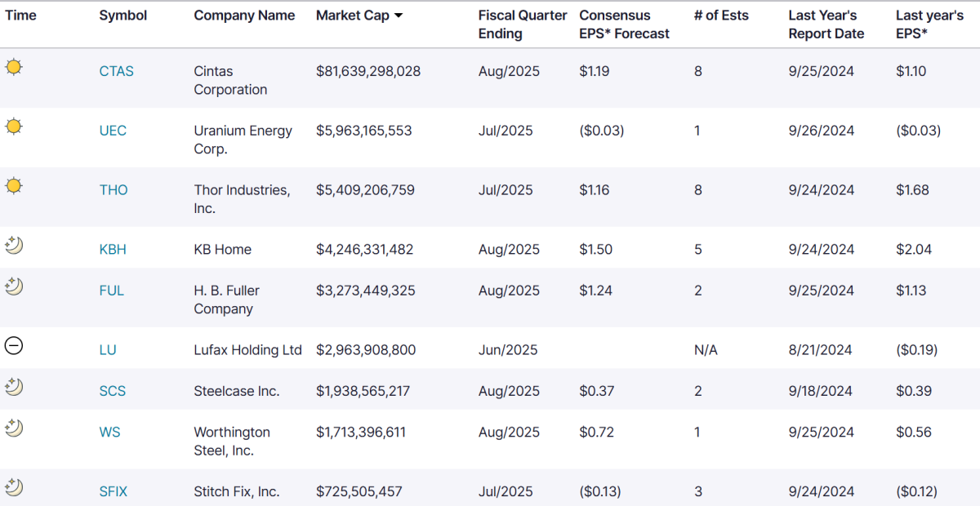Click the Symbol column header
Viewport: 980px width, 506px height.
pos(123,16)
